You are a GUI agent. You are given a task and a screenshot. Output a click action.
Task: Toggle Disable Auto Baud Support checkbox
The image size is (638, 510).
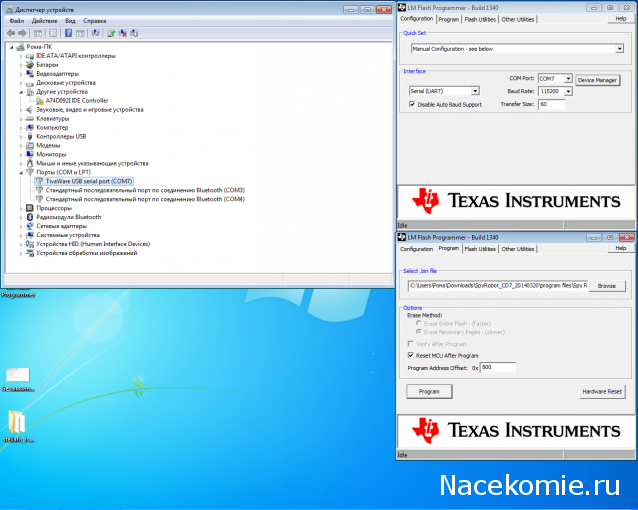[413, 104]
